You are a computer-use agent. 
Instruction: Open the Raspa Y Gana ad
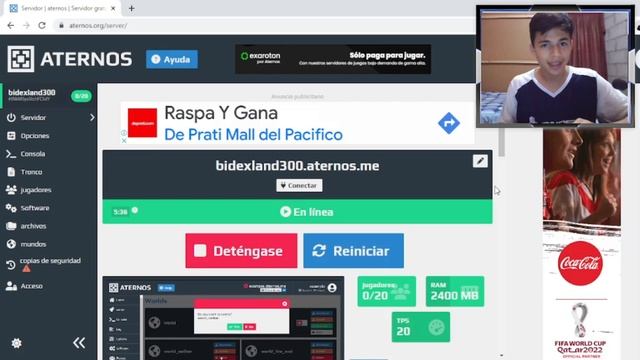[297, 123]
